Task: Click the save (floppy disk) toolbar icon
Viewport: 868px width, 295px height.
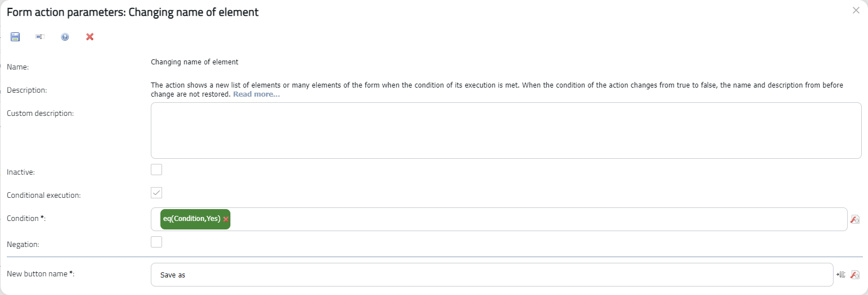Action: coord(15,37)
